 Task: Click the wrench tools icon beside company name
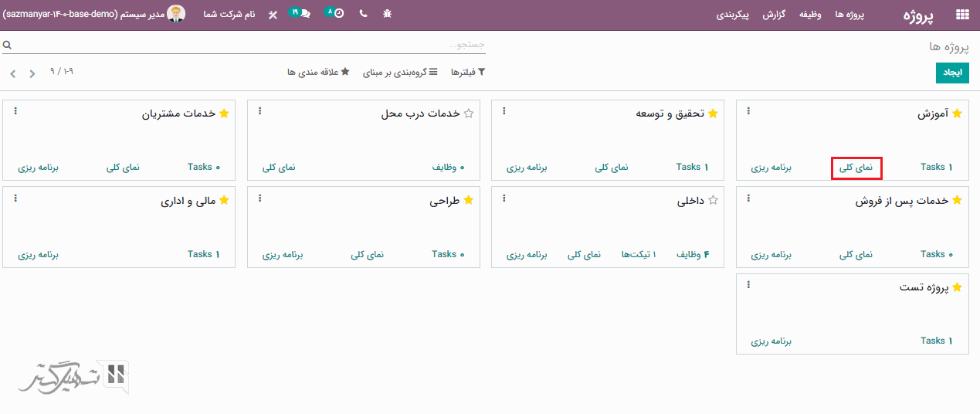pos(273,15)
